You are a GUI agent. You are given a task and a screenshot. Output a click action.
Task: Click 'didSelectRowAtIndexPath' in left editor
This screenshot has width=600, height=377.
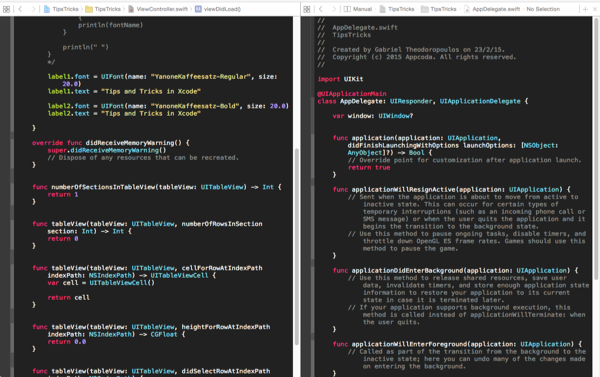226,371
